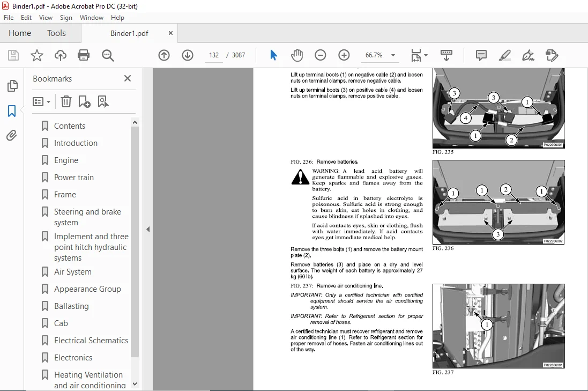Click the FIG. 237 air conditioning illustration

(x=498, y=326)
